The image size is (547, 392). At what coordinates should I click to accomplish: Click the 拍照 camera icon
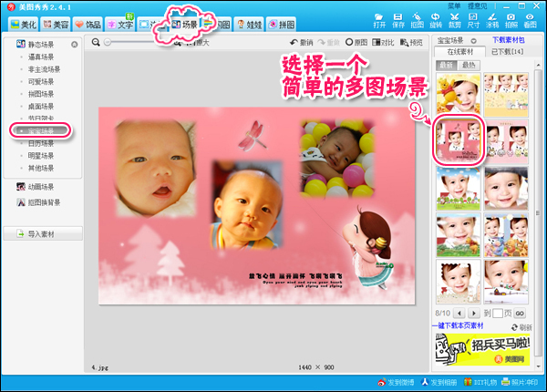(x=511, y=21)
